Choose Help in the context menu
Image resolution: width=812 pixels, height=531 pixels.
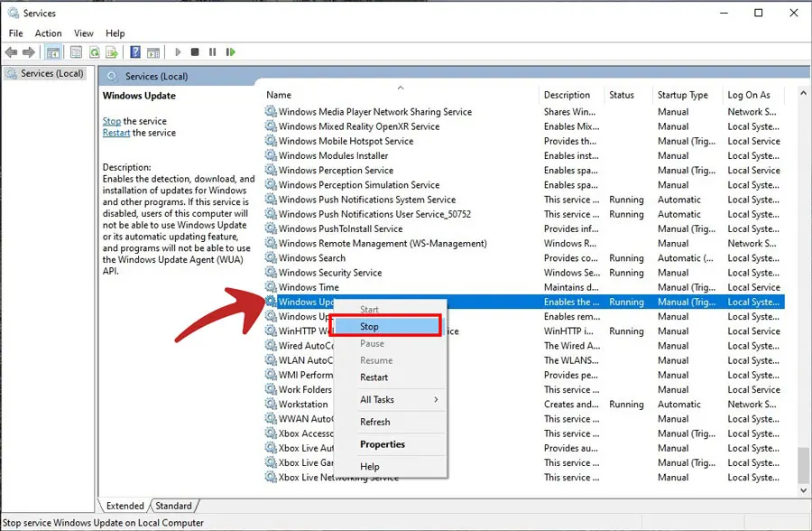coord(391,466)
